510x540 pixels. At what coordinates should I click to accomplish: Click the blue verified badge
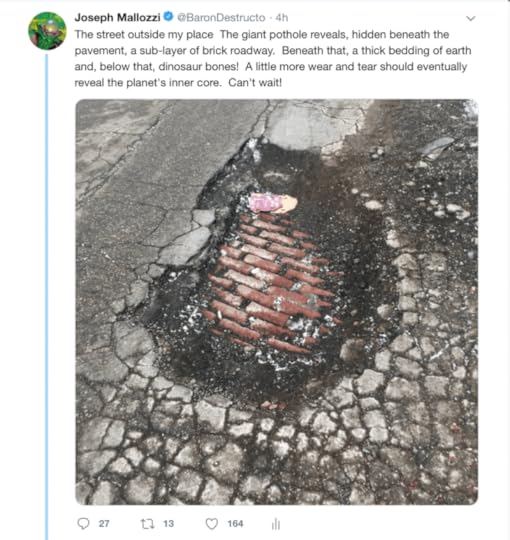coord(168,16)
